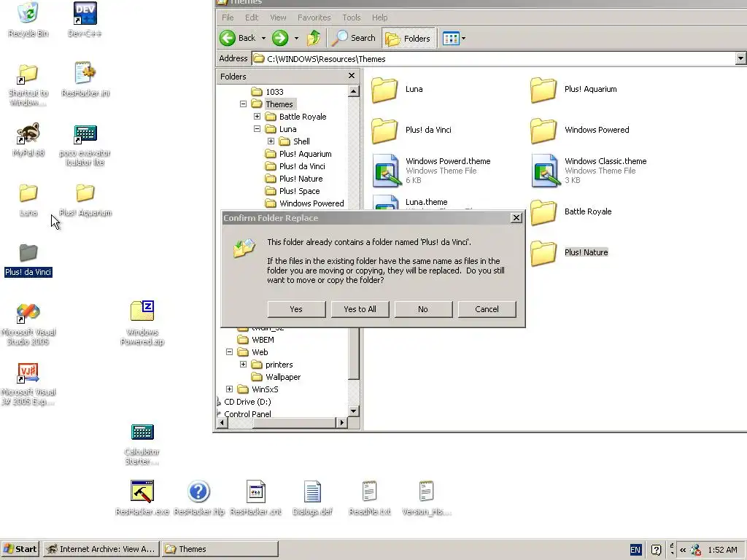Viewport: 747px width, 560px height.
Task: Open the Back history dropdown arrow
Action: point(263,39)
